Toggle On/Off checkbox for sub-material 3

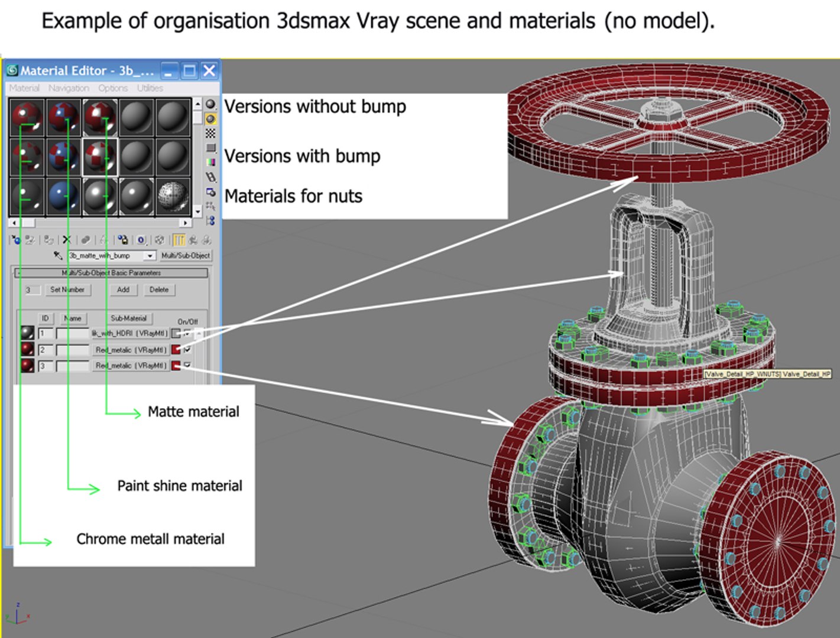click(187, 365)
